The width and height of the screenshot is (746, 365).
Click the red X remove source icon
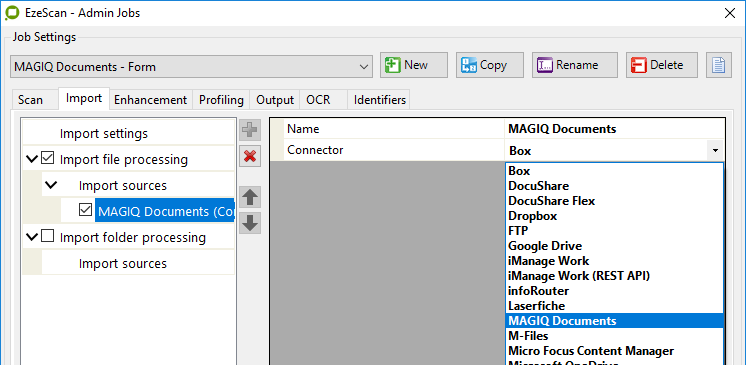(x=250, y=156)
